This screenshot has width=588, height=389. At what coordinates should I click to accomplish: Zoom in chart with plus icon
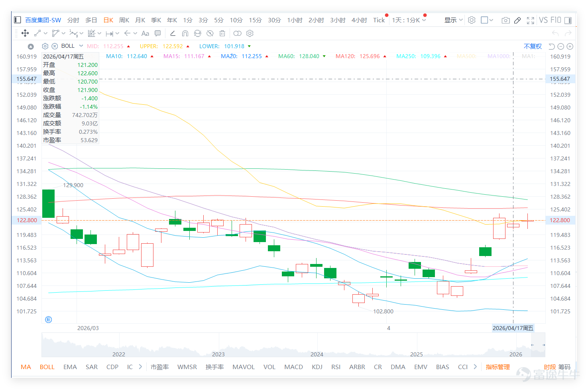(x=570, y=47)
